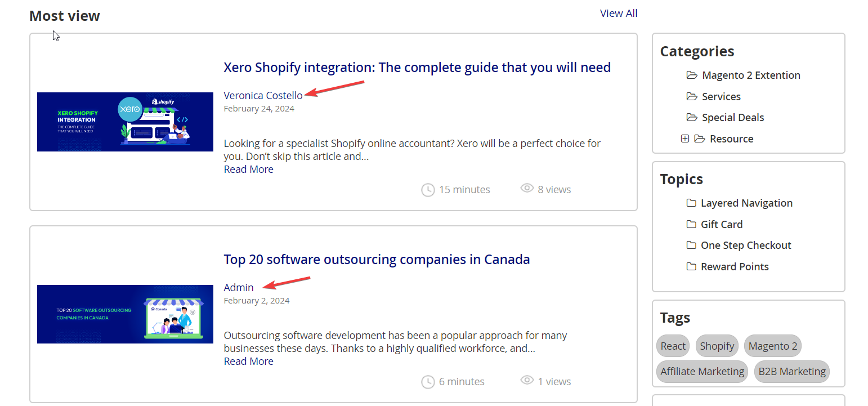The image size is (868, 406).
Task: Visit author Veronica Costello's page
Action: pyautogui.click(x=263, y=96)
